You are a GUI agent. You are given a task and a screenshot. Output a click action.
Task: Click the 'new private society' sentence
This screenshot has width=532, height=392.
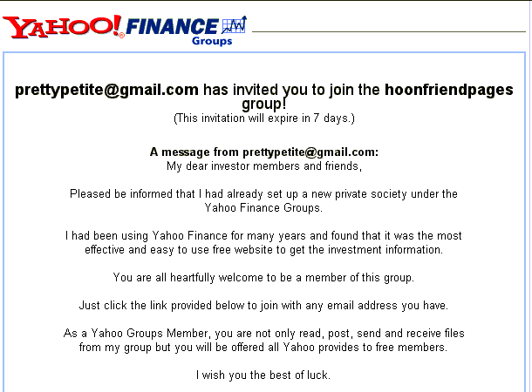(x=263, y=193)
